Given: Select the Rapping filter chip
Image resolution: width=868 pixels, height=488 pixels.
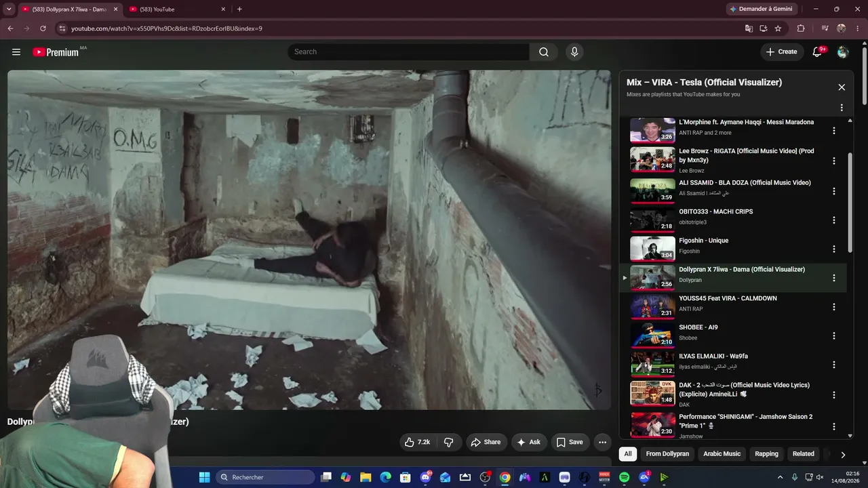Looking at the screenshot, I should point(766,454).
